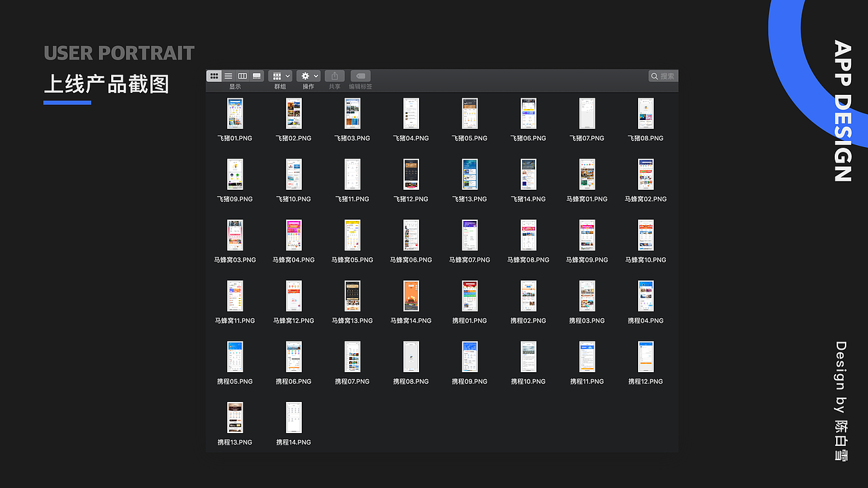Select the 携程01.PNG file thumbnail
Screen dimensions: 868x488
click(x=470, y=296)
